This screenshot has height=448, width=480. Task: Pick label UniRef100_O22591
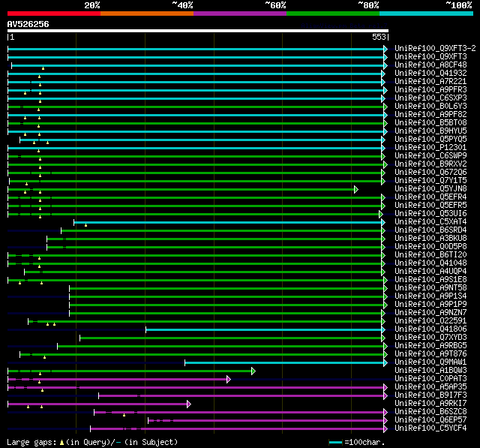[x=430, y=321]
